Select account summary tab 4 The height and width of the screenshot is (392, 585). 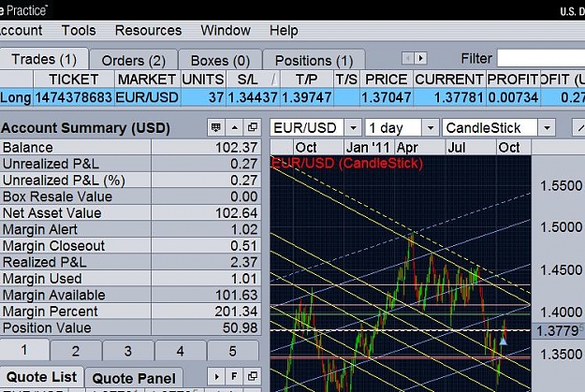pyautogui.click(x=181, y=351)
